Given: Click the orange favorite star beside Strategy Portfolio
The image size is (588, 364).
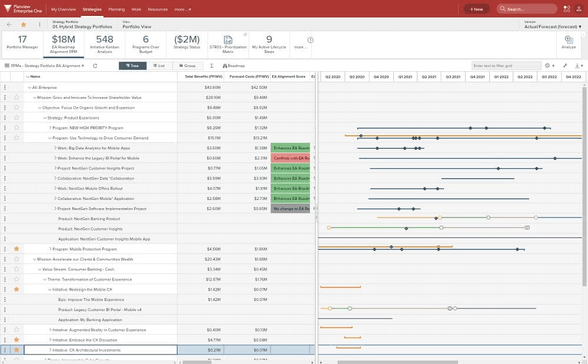Looking at the screenshot, I should coord(24,25).
